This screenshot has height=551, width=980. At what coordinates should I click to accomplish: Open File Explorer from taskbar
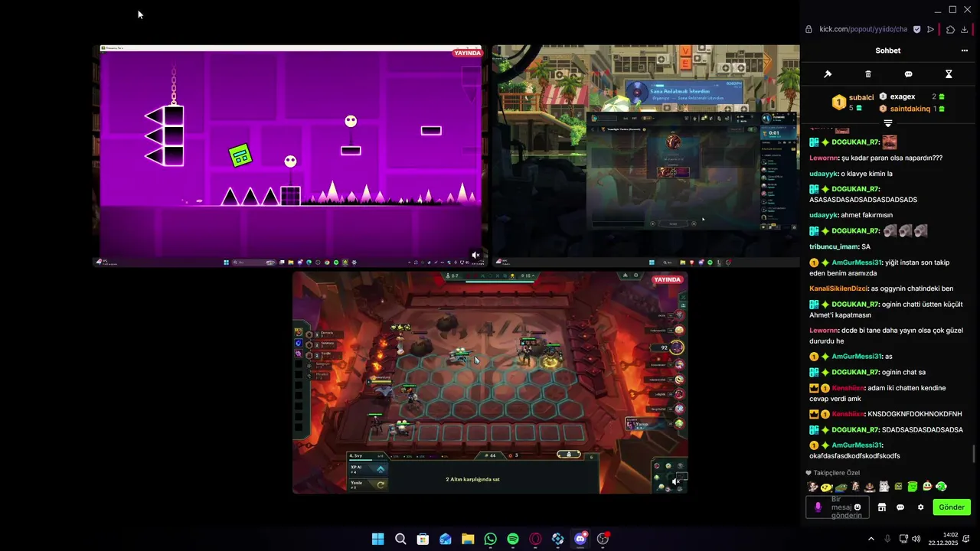click(468, 539)
